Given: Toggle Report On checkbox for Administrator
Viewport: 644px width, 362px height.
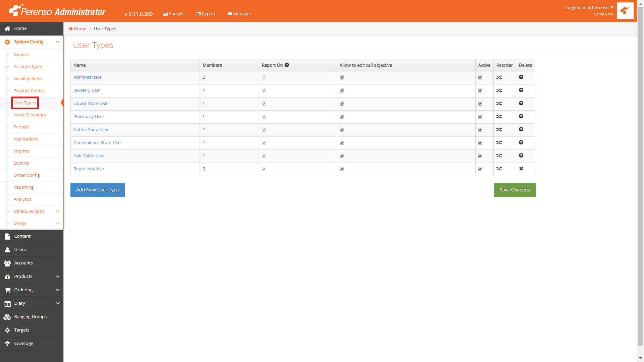Looking at the screenshot, I should (x=264, y=78).
